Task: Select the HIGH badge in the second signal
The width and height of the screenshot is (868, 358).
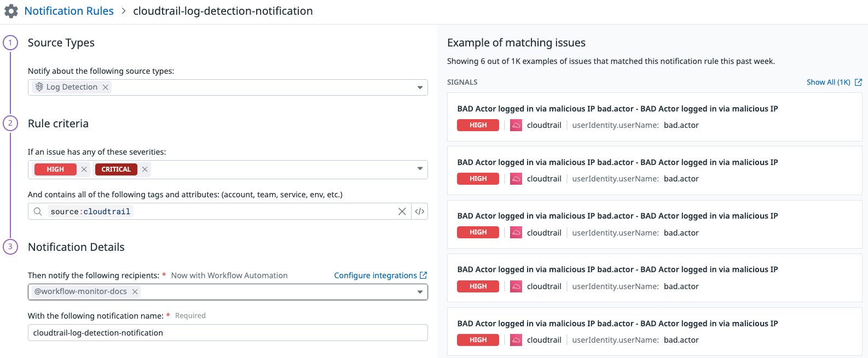Action: pos(478,179)
